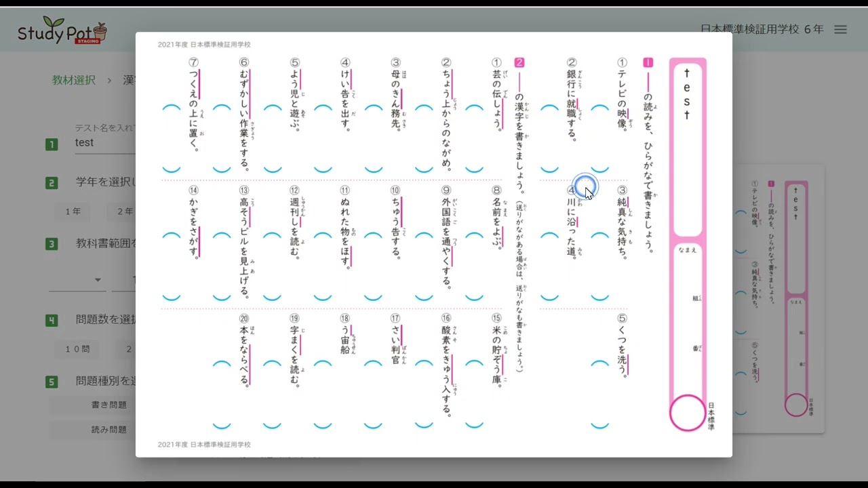
Task: Choose 10問 question count
Action: [77, 349]
